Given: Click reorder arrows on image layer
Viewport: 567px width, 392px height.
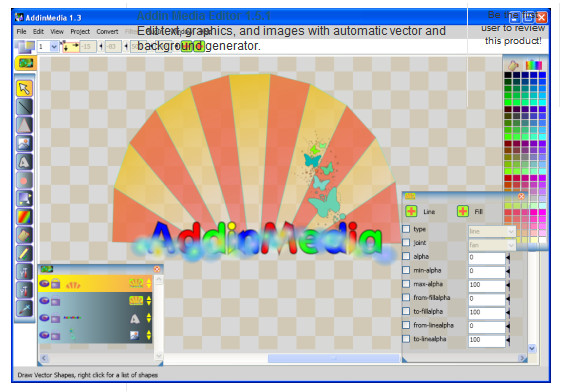Looking at the screenshot, I should click(x=149, y=335).
